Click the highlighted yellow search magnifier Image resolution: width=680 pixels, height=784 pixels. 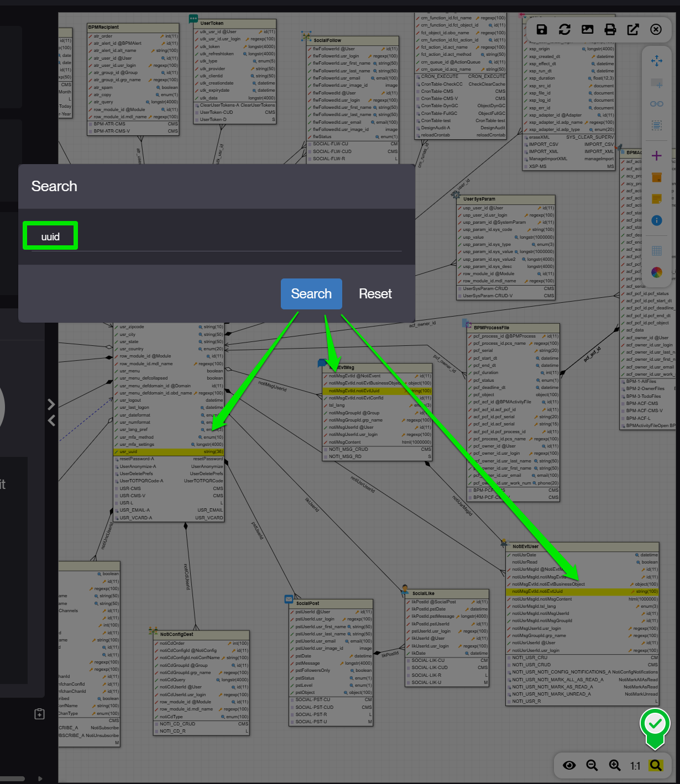(656, 765)
